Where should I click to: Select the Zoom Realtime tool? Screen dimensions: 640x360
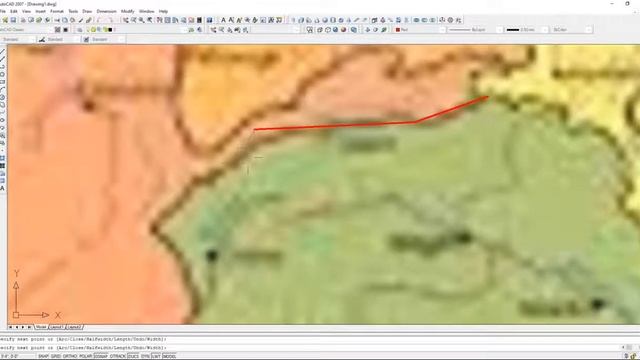point(134,20)
